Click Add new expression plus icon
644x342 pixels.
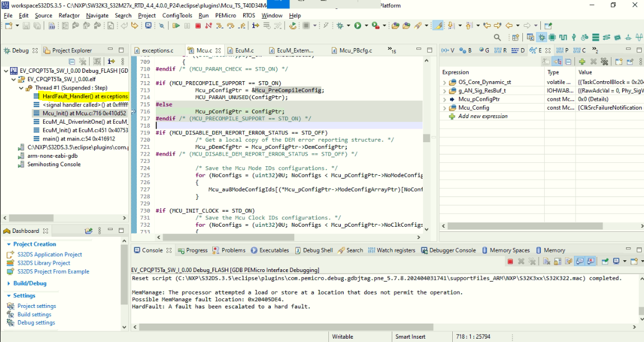point(452,116)
